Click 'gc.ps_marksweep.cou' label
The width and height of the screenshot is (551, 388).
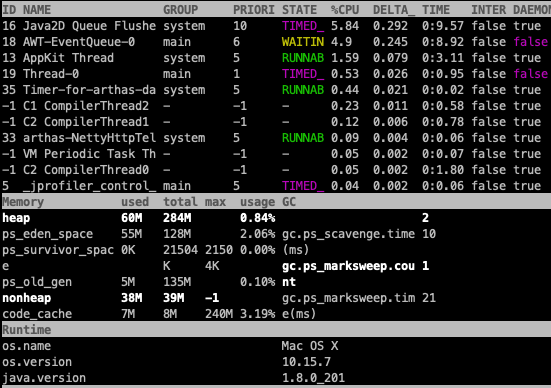coord(348,266)
